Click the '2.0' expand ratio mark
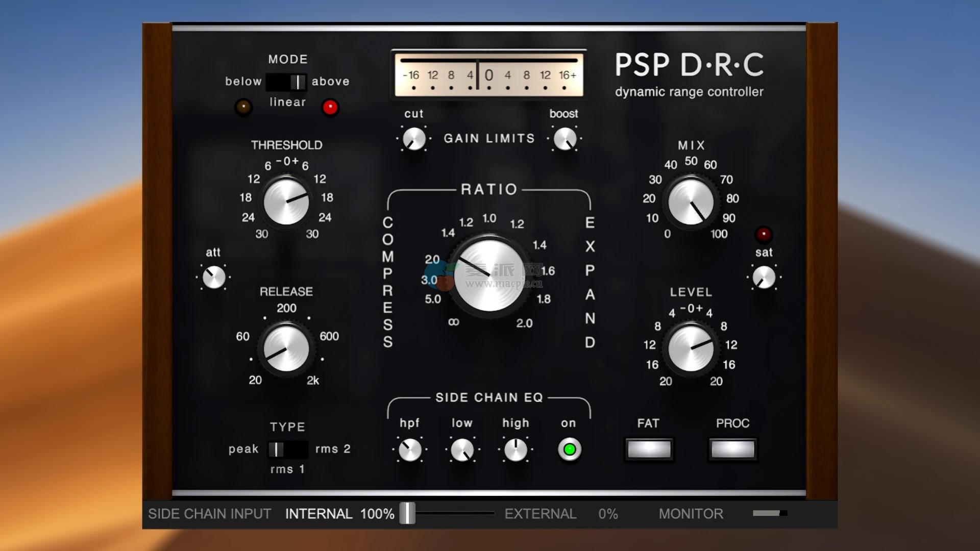The width and height of the screenshot is (980, 551). coord(524,323)
